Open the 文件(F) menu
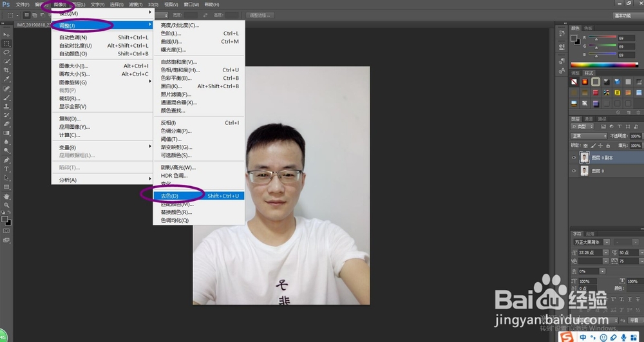Screen dimensions: 644x342 pos(23,5)
